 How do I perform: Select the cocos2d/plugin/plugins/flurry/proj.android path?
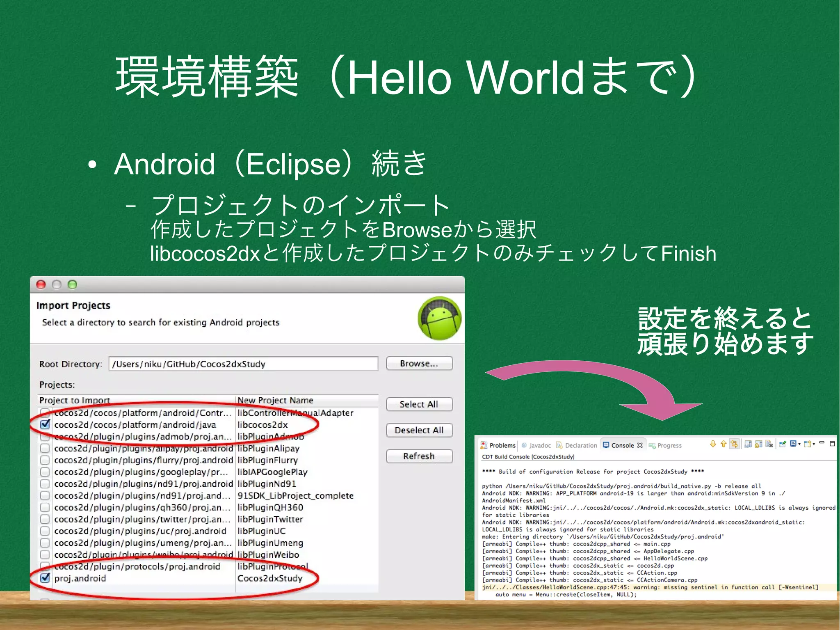click(144, 460)
